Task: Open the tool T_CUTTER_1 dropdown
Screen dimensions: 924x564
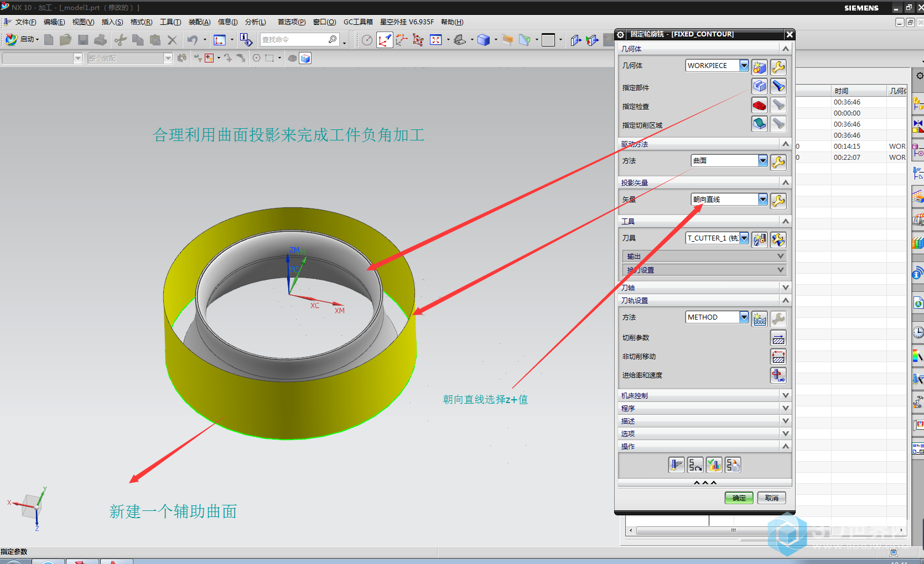Action: coord(744,238)
